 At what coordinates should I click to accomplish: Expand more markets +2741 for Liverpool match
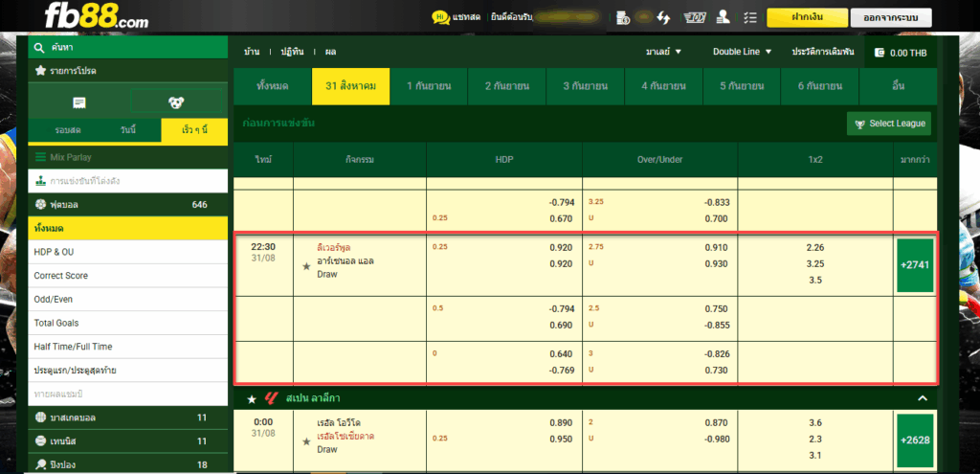pos(915,265)
